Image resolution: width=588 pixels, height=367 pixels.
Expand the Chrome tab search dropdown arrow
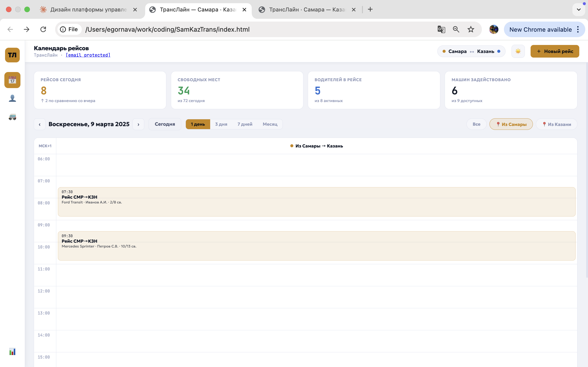(579, 9)
